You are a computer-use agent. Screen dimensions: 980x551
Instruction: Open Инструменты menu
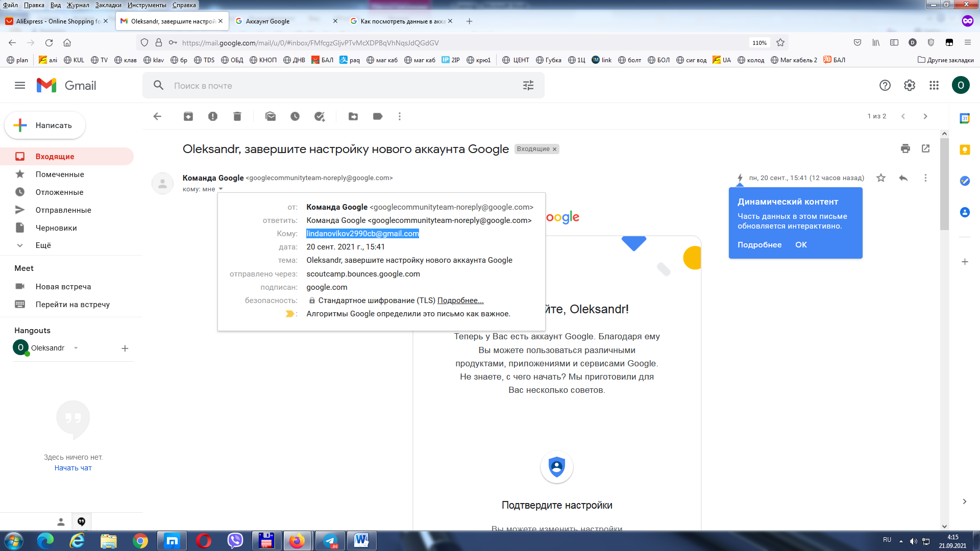coord(147,5)
